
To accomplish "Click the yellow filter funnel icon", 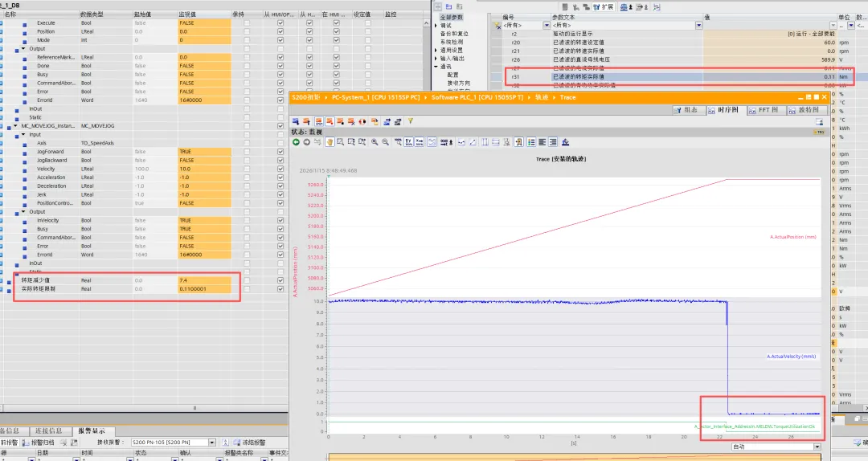I will pos(410,121).
